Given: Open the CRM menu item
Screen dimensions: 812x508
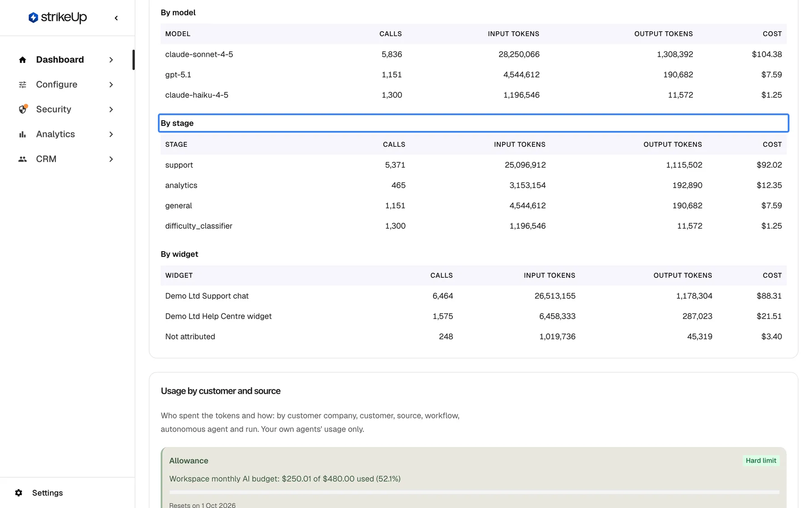Looking at the screenshot, I should click(67, 159).
